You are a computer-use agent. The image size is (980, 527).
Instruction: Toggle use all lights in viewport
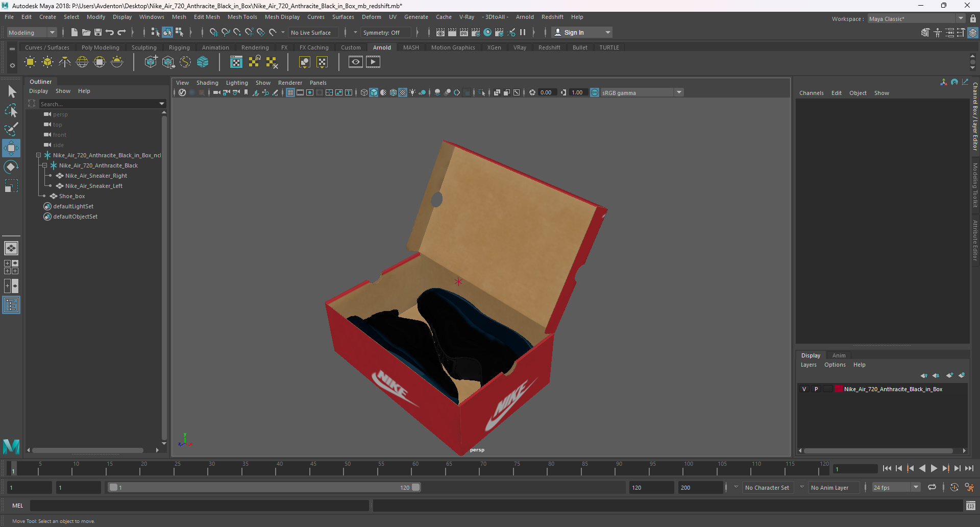(x=412, y=92)
